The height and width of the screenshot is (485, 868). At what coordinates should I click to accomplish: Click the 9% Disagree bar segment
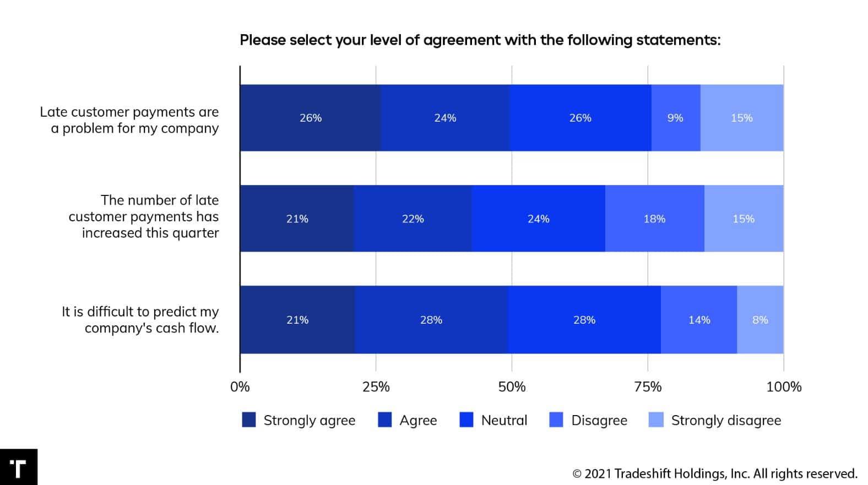(x=675, y=118)
